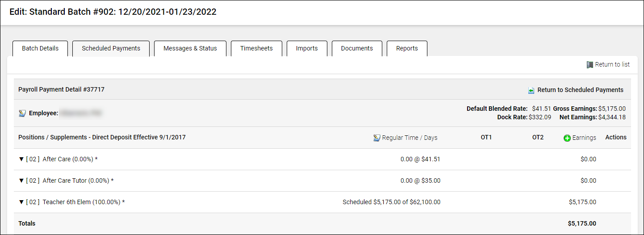Expand the After Care Tutor position row

[21, 180]
